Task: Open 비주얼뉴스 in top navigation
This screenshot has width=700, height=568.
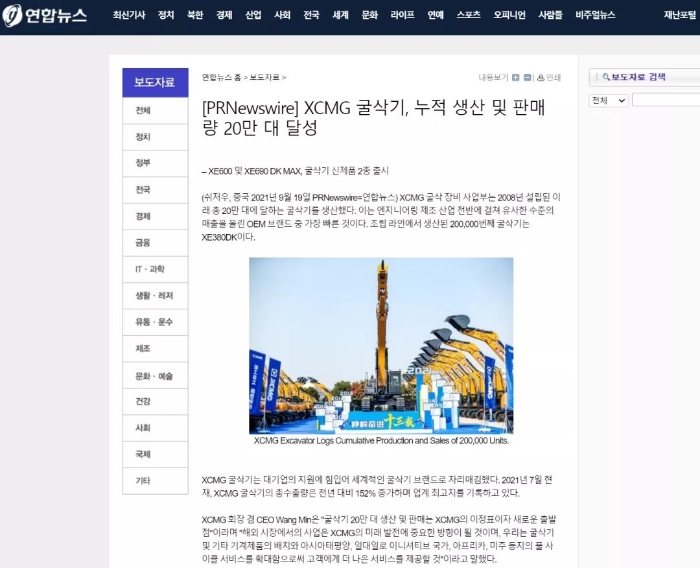Action: tap(595, 15)
